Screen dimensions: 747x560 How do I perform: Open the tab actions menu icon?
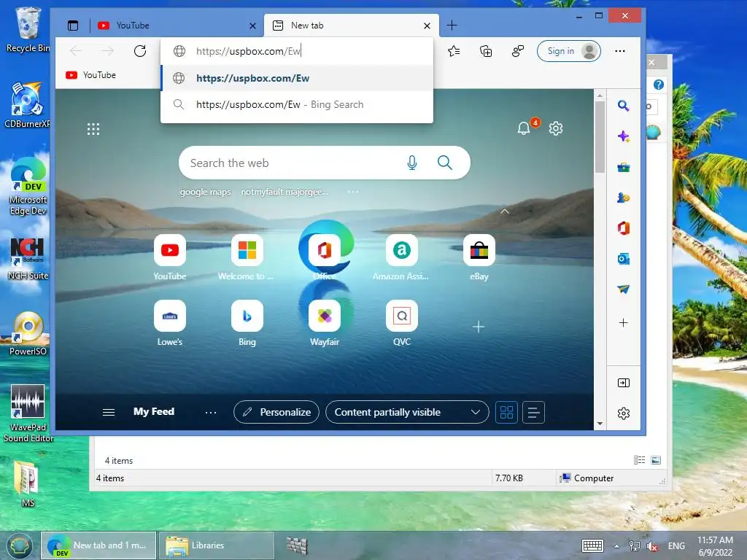(72, 26)
